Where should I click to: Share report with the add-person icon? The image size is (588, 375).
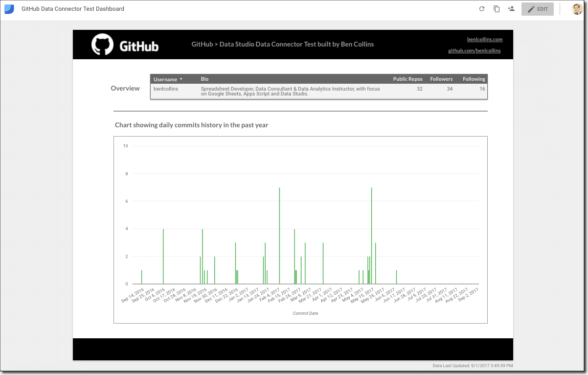pyautogui.click(x=511, y=9)
